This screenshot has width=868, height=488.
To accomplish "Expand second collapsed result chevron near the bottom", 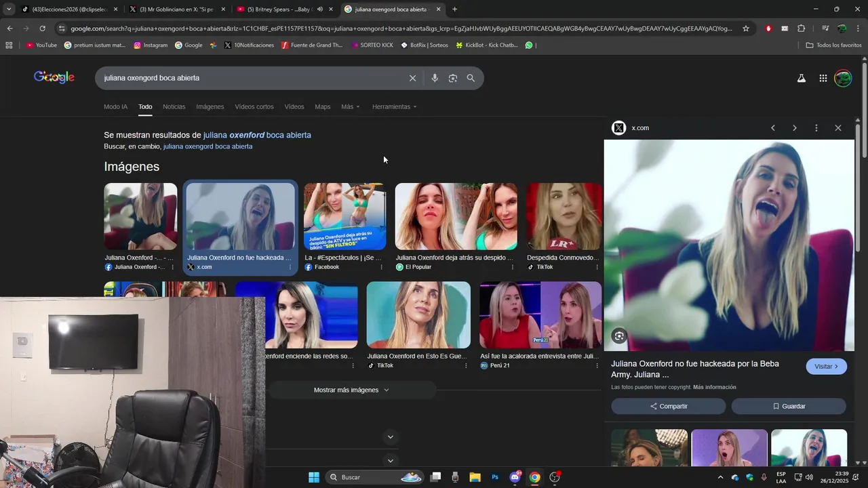I will point(390,461).
